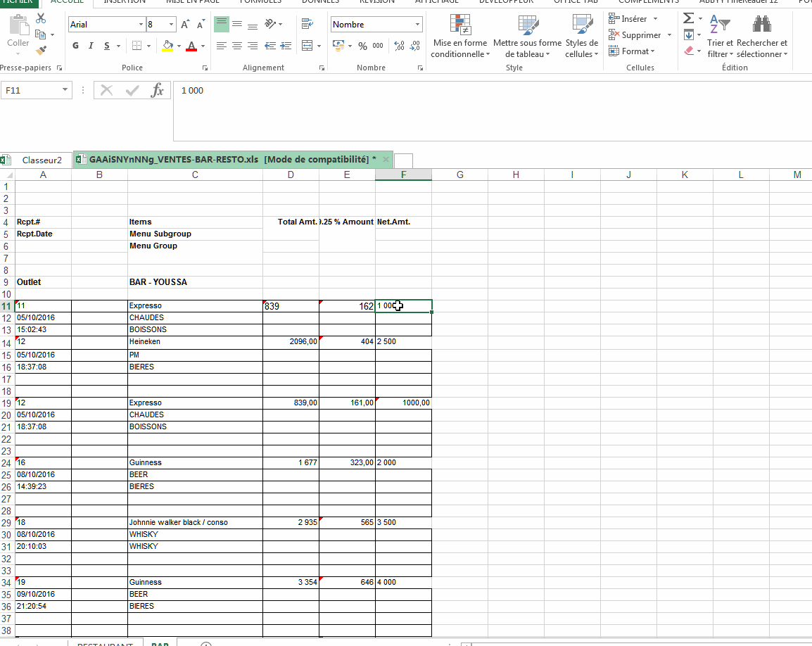812x646 pixels.
Task: Add a decimal place
Action: (x=399, y=46)
